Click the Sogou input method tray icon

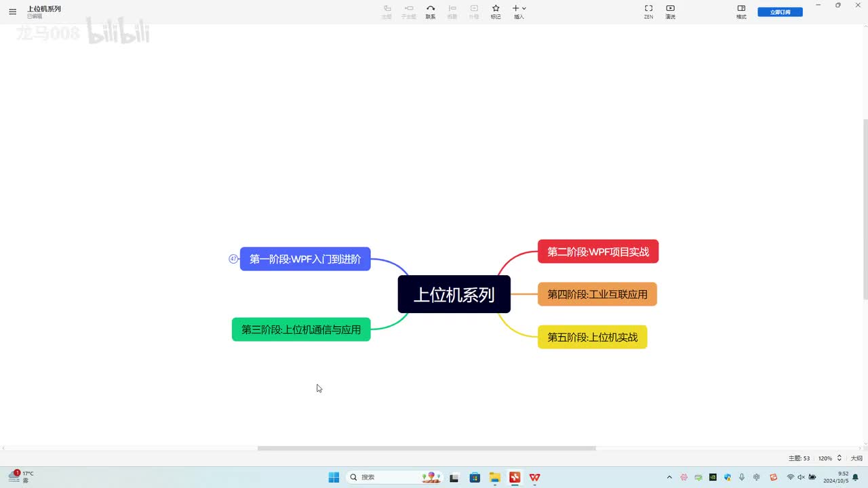pos(772,477)
